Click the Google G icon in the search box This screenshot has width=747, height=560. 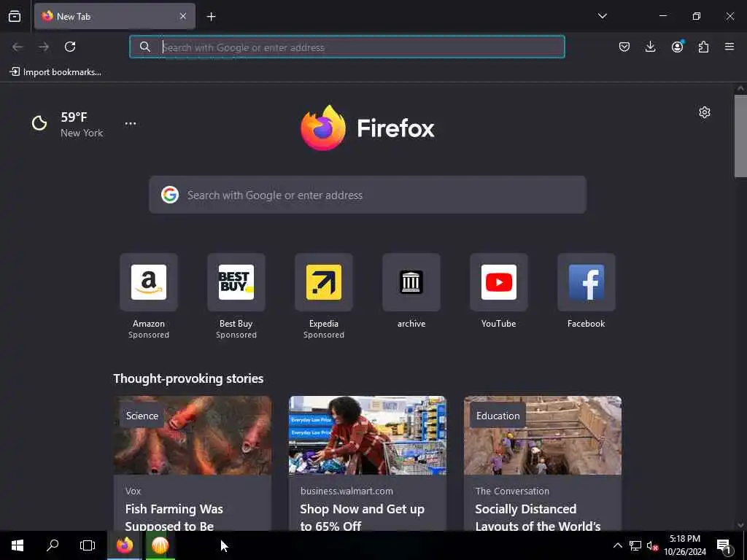coord(170,195)
